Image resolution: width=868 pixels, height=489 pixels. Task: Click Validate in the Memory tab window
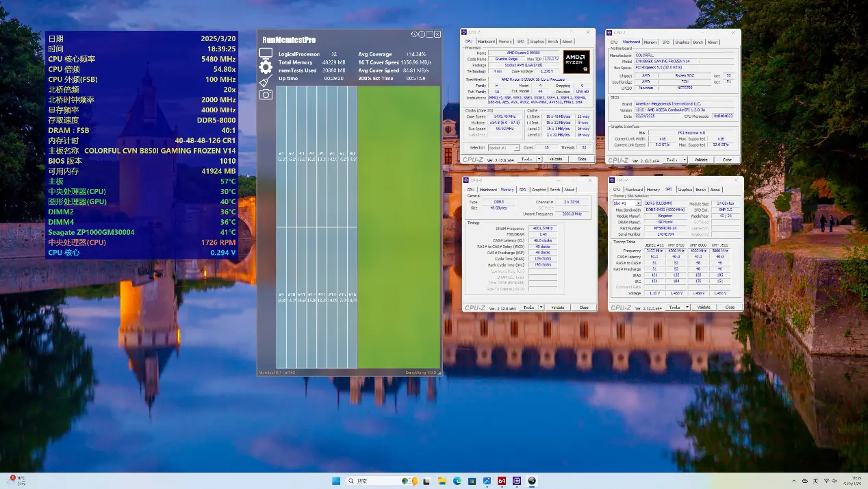558,308
